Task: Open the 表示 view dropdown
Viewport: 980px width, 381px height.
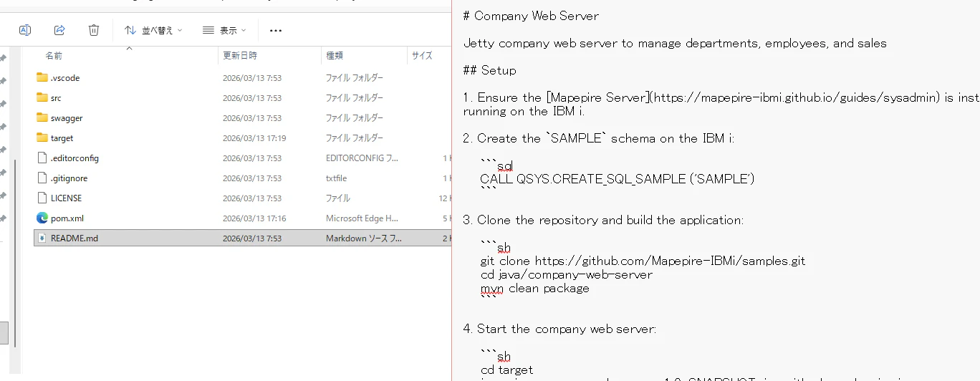Action: point(224,30)
